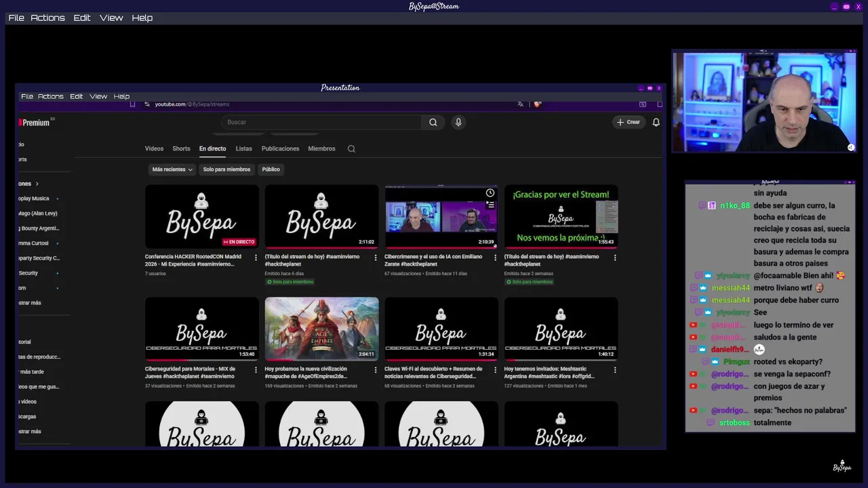
Task: Click srtoboss username in chat overlay
Action: click(x=734, y=423)
